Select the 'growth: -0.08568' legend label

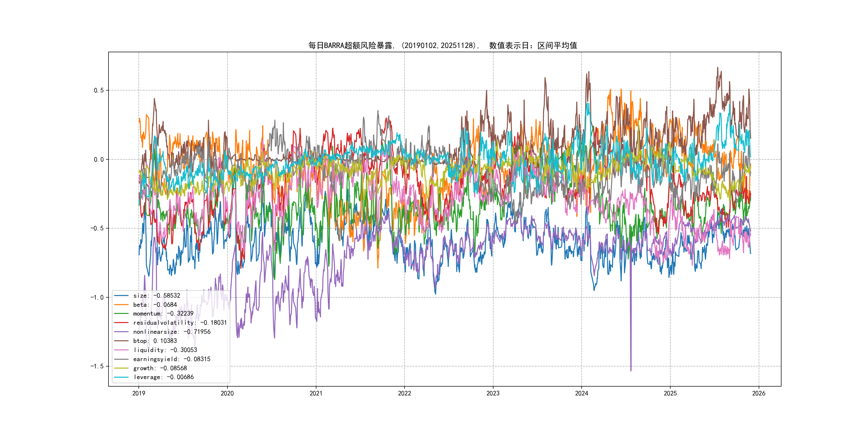tap(160, 368)
